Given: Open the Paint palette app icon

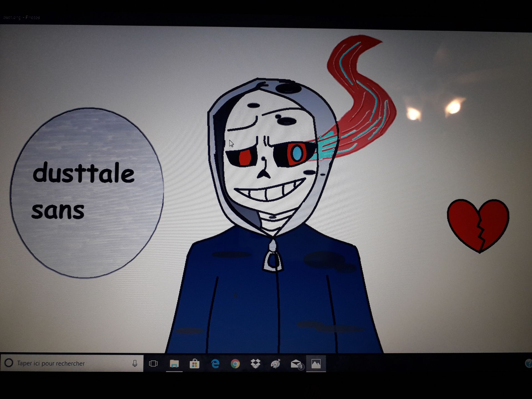Looking at the screenshot, I should coord(275,364).
